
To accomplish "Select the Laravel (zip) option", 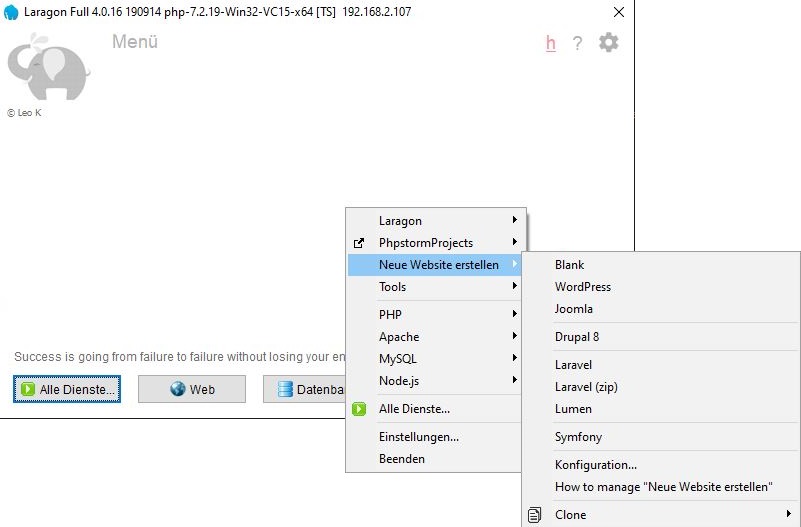I will [661, 387].
